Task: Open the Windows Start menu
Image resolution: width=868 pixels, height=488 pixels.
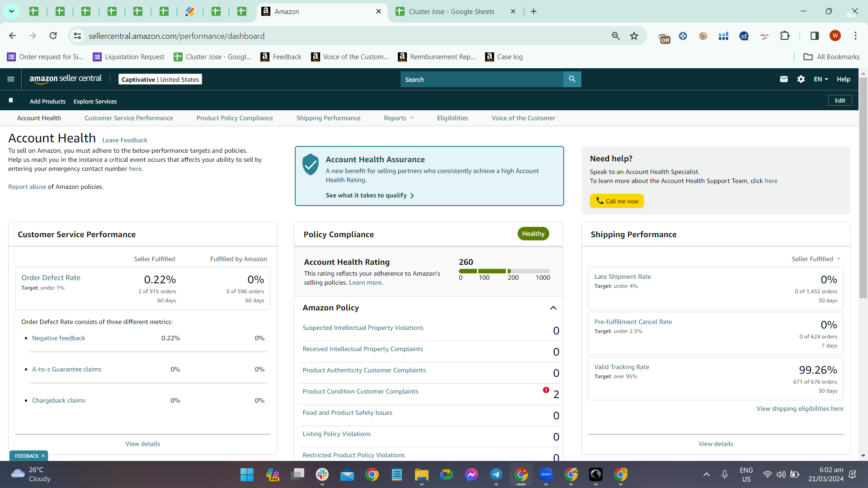Action: point(247,475)
